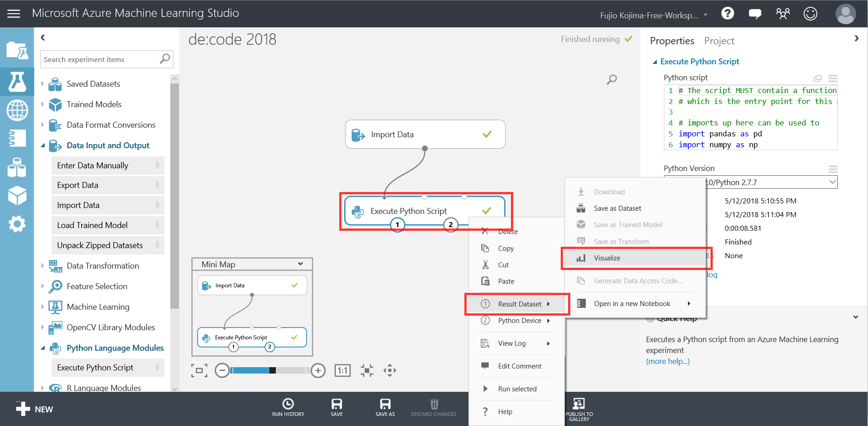Viewport: 868px width, 426px height.
Task: Open the feedback chat bubble icon
Action: point(755,14)
